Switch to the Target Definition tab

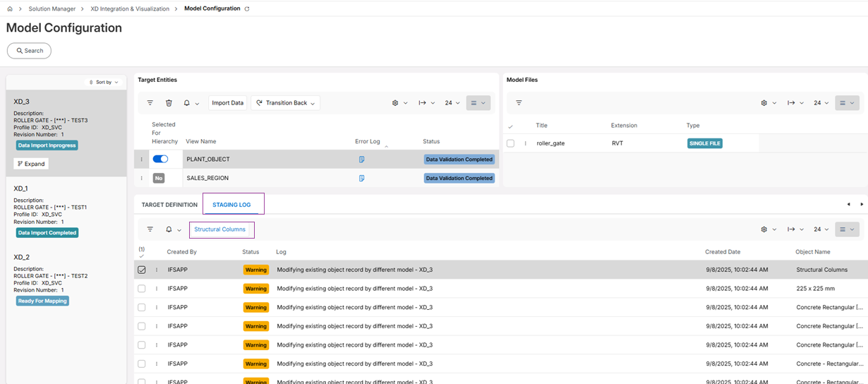[x=169, y=205]
